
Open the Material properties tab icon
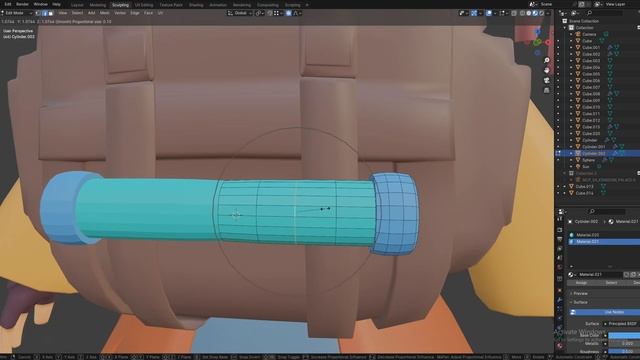tap(560, 346)
